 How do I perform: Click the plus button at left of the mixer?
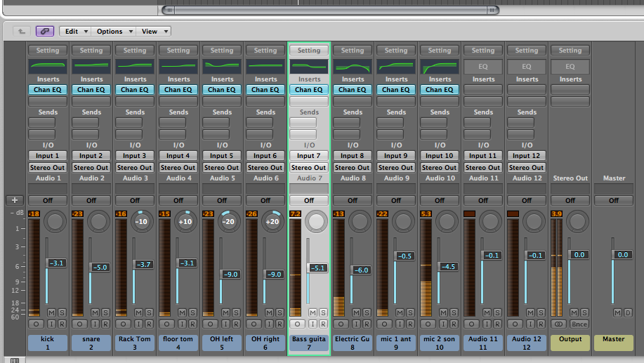point(14,200)
